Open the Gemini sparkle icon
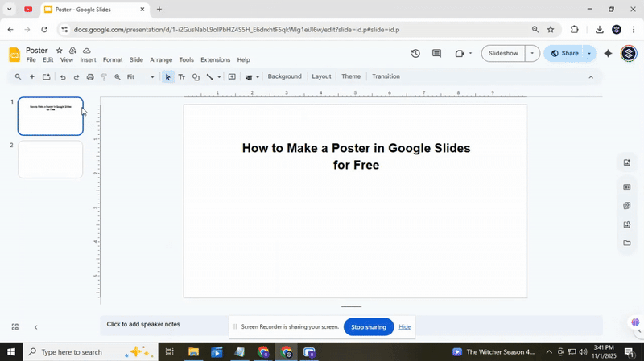 tap(608, 54)
